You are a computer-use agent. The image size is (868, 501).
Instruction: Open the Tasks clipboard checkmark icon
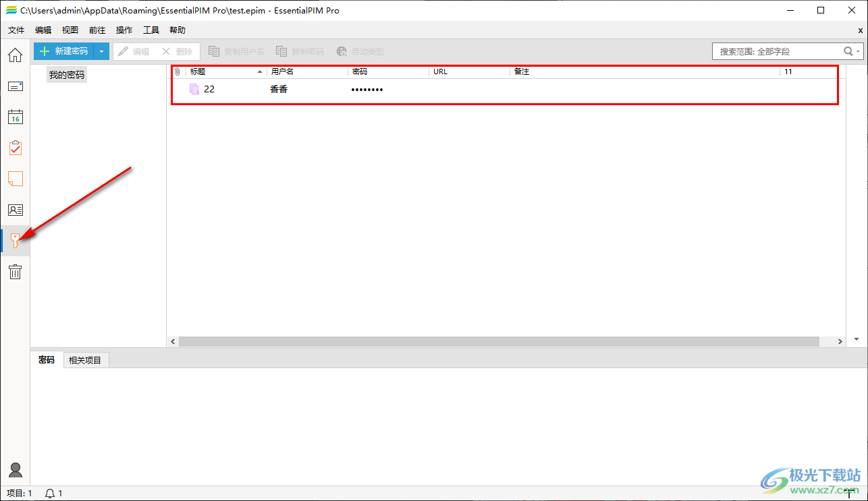(15, 148)
